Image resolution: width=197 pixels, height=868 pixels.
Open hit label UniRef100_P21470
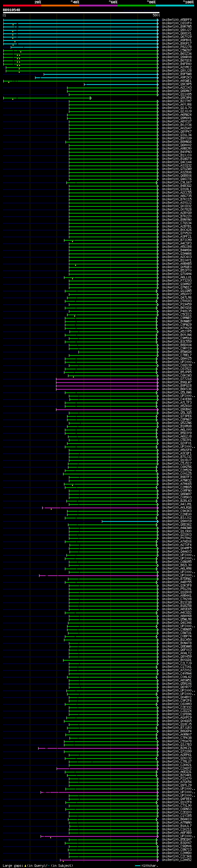tap(177, 779)
